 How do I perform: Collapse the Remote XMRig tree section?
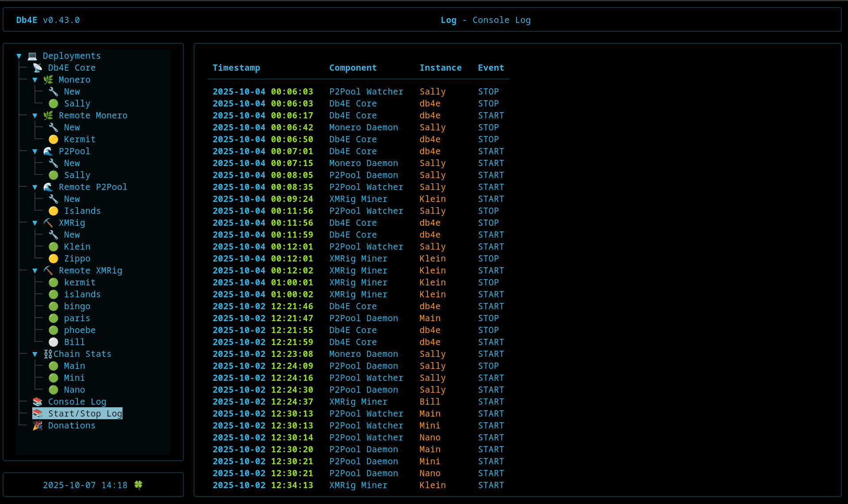coord(35,271)
